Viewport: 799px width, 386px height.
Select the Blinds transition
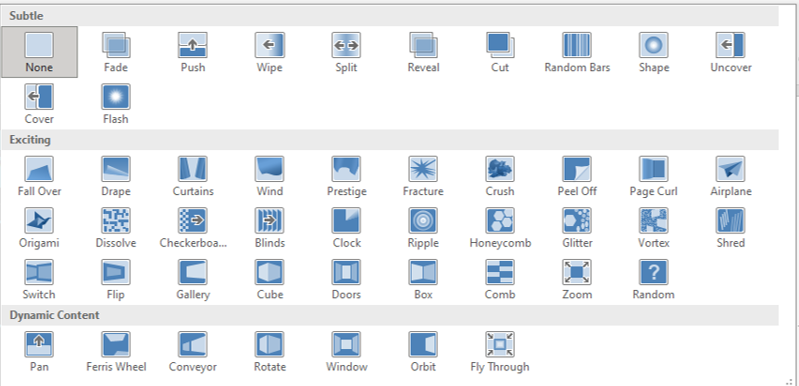click(x=270, y=227)
